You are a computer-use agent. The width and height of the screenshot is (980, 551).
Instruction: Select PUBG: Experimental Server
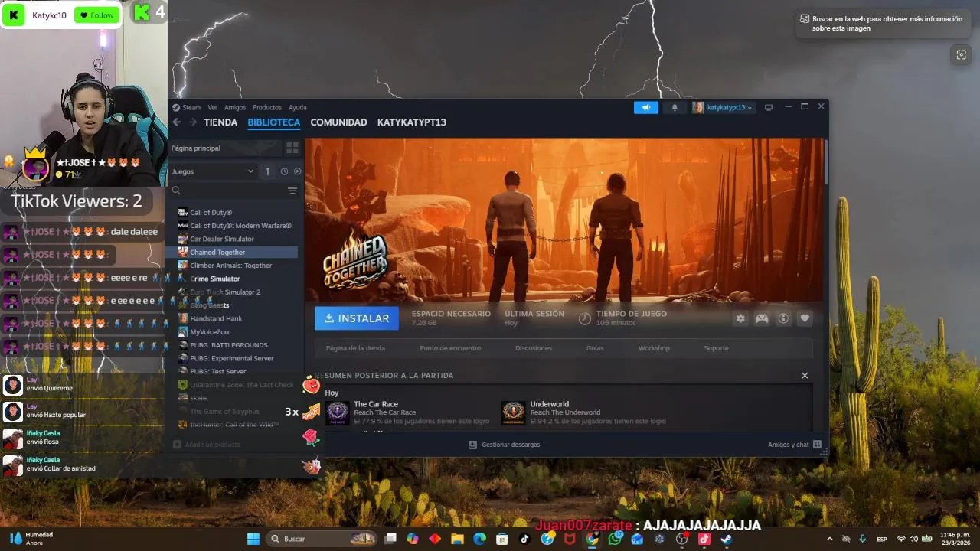coord(232,358)
